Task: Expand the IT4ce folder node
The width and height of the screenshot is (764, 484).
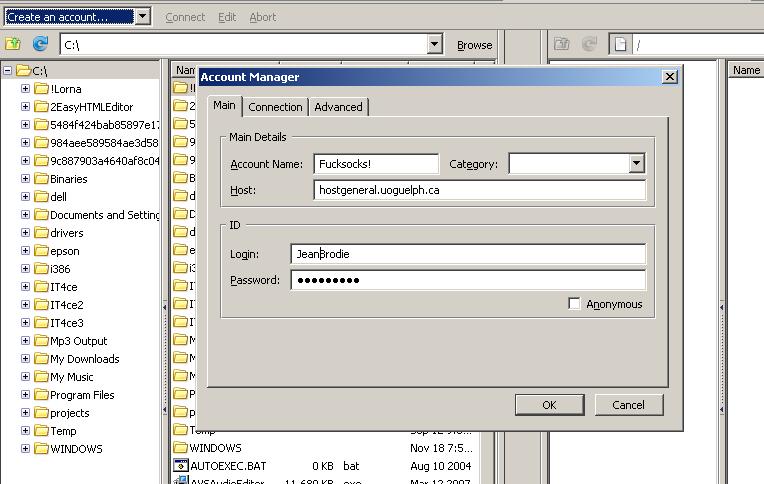Action: tap(25, 287)
